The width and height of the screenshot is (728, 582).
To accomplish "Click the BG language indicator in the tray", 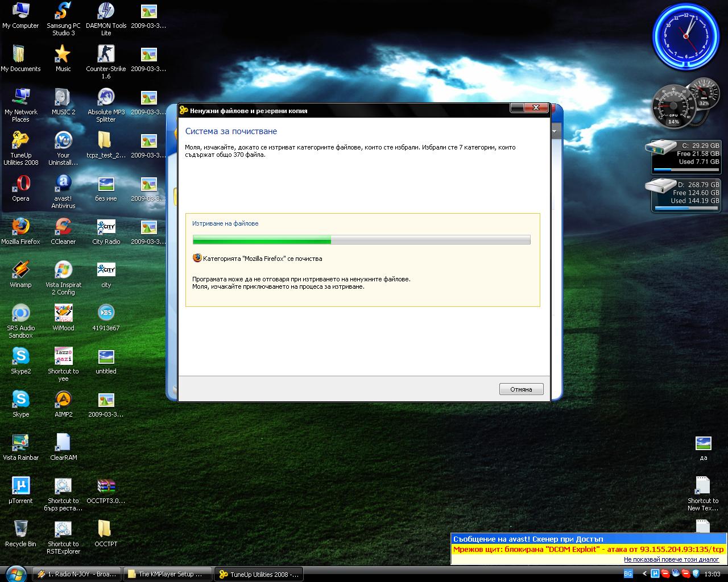I will coord(628,574).
